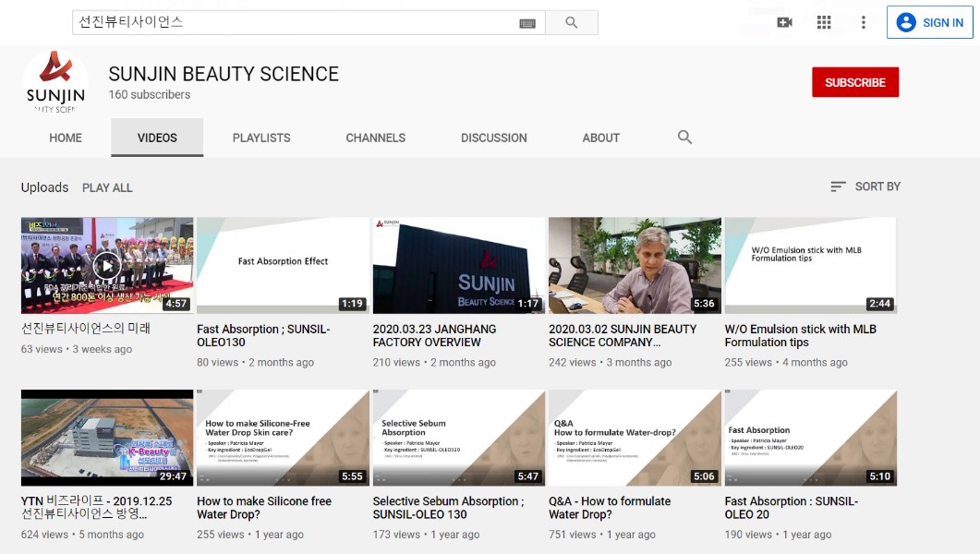Click the Sign In button
This screenshot has height=554, width=980.
click(x=929, y=22)
